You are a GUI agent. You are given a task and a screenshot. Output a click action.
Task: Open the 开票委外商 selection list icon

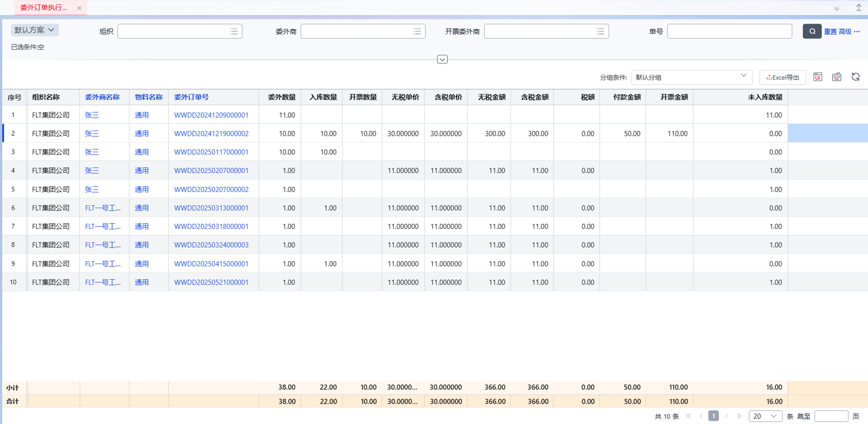(x=600, y=31)
